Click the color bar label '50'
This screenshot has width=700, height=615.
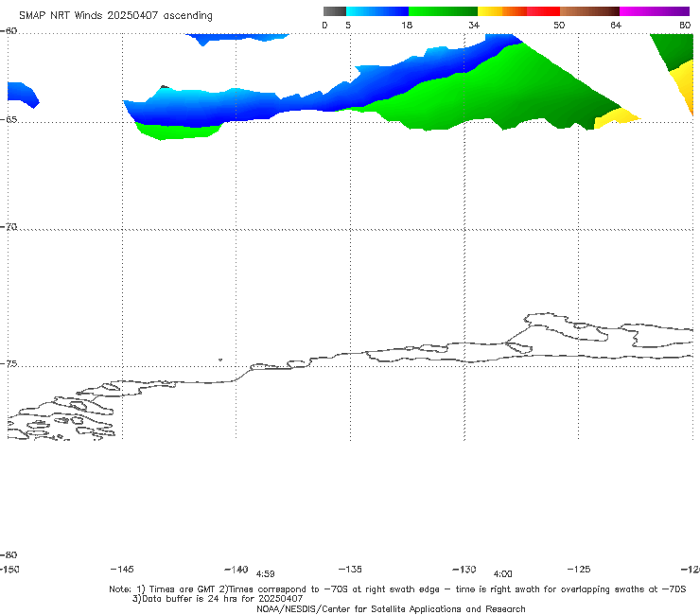point(559,25)
